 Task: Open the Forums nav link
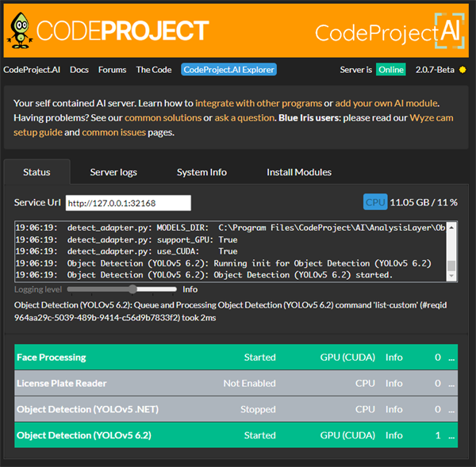[x=112, y=70]
